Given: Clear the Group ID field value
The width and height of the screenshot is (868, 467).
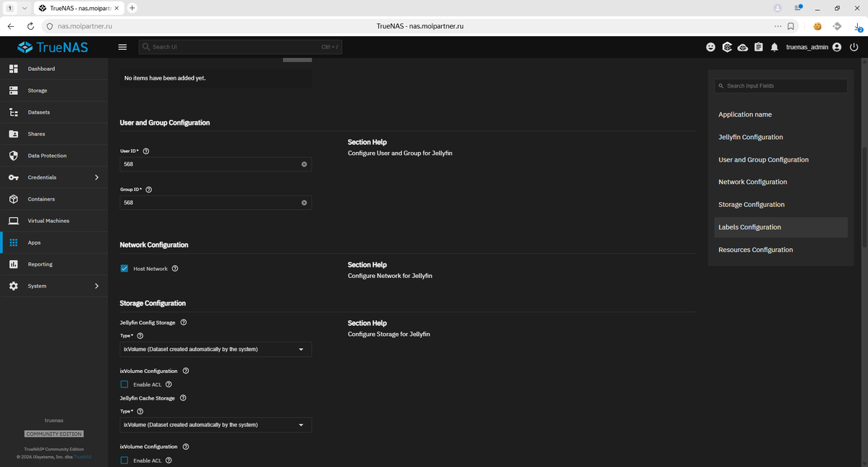Looking at the screenshot, I should [x=304, y=203].
